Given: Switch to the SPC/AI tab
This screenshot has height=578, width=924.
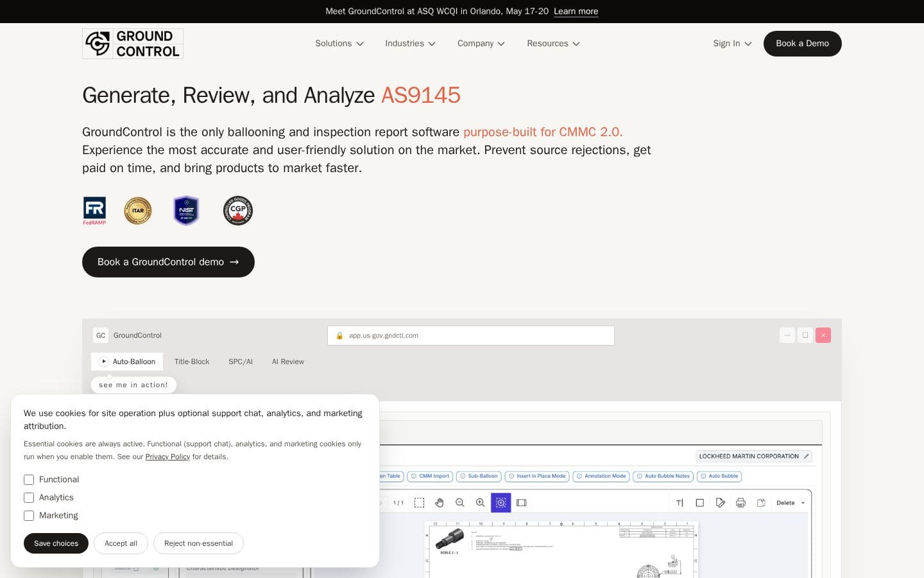Looking at the screenshot, I should [x=241, y=362].
